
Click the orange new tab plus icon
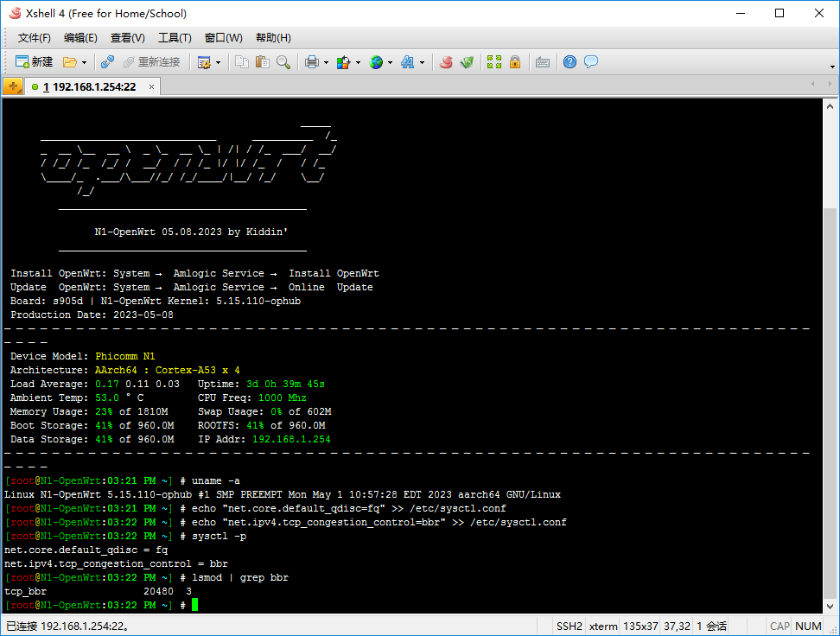tap(13, 86)
